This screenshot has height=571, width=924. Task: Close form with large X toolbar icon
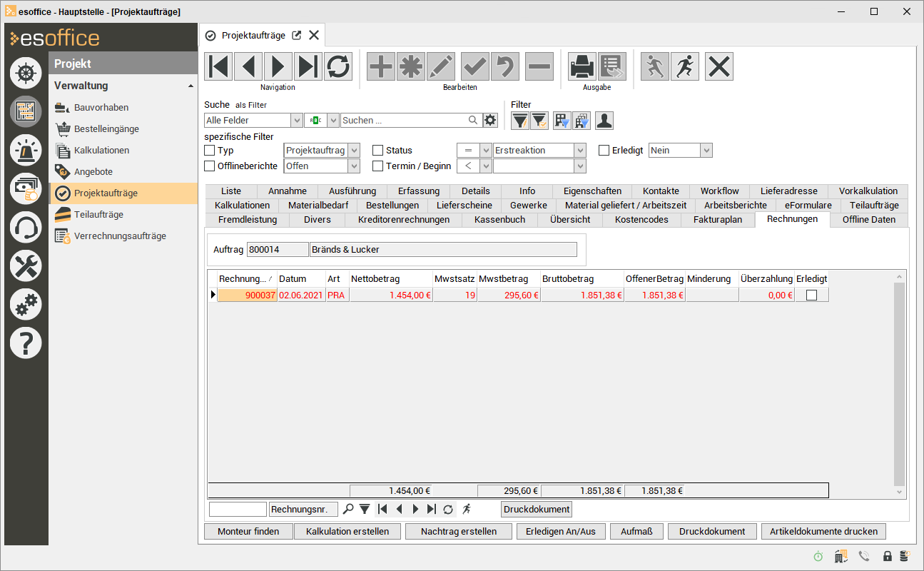pos(719,66)
